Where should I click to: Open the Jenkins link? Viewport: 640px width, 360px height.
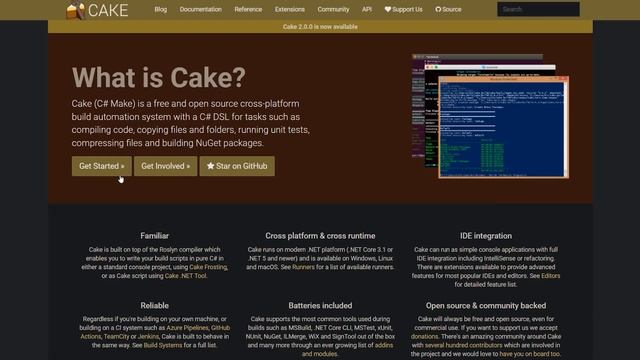[148, 336]
